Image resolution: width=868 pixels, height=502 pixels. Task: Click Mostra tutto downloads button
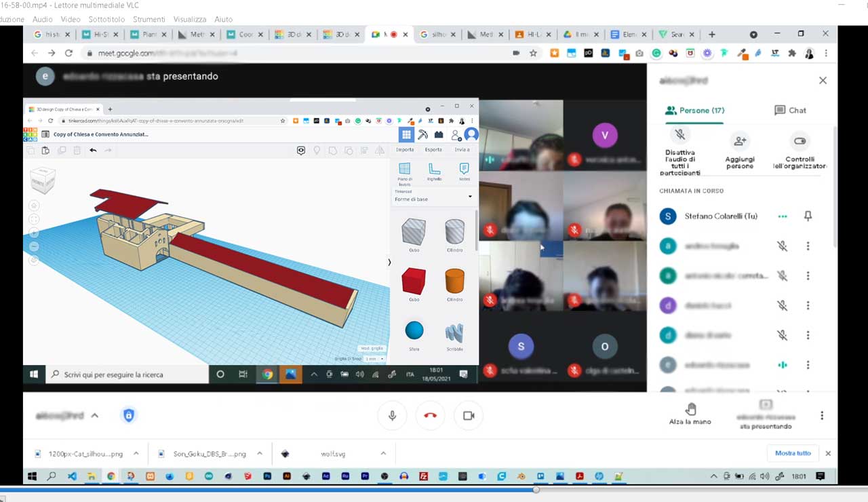click(793, 453)
